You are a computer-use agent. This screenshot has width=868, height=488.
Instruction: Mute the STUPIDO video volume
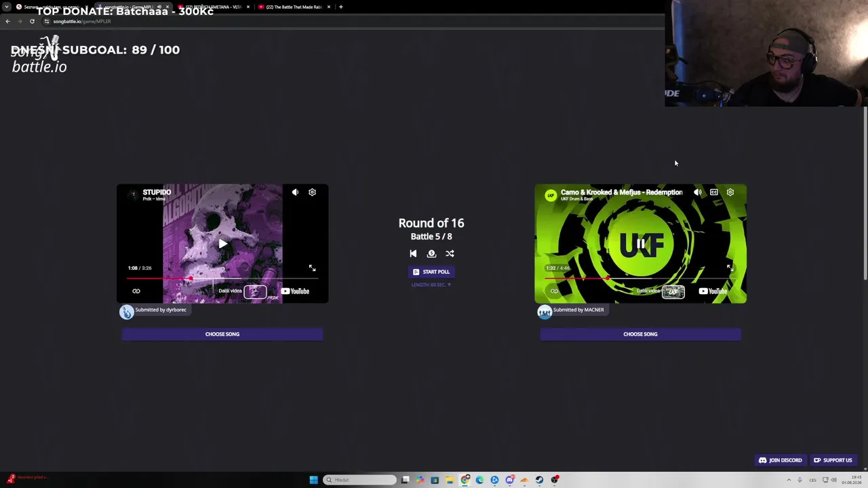point(295,192)
